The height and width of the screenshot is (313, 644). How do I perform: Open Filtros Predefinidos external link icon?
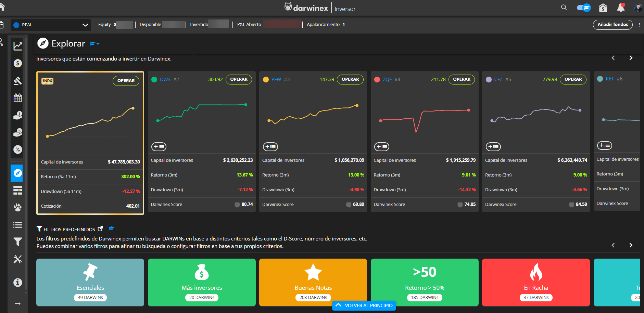pyautogui.click(x=100, y=229)
